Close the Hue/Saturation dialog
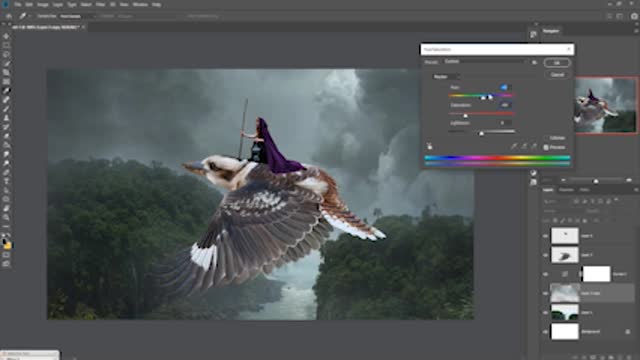The image size is (640, 360). (569, 49)
